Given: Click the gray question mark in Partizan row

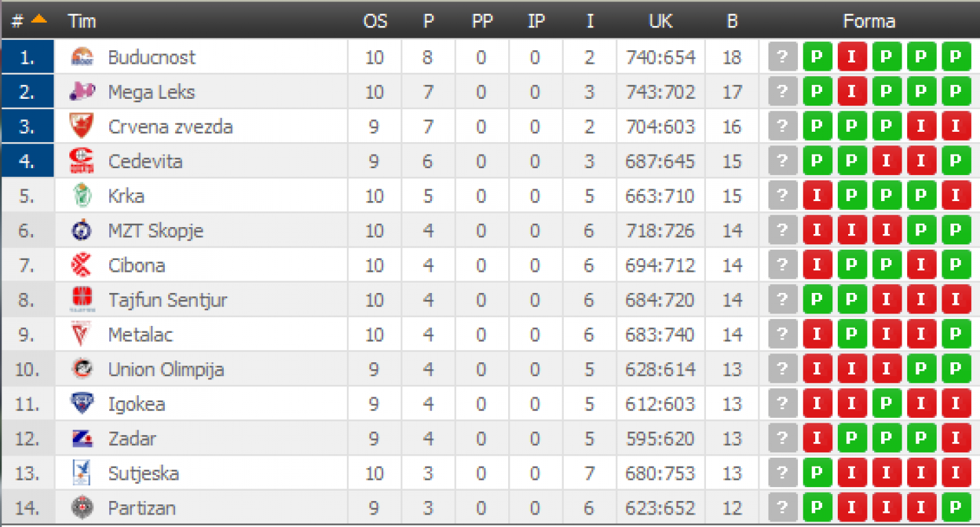Looking at the screenshot, I should point(782,508).
